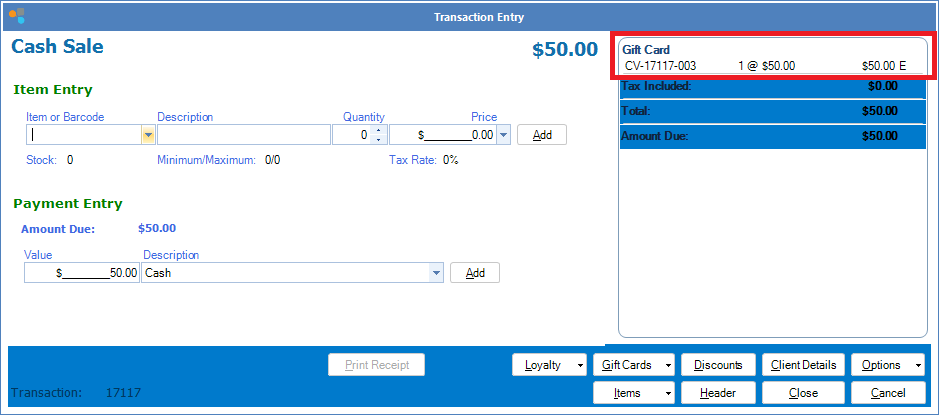Click the Discounts button

(718, 365)
